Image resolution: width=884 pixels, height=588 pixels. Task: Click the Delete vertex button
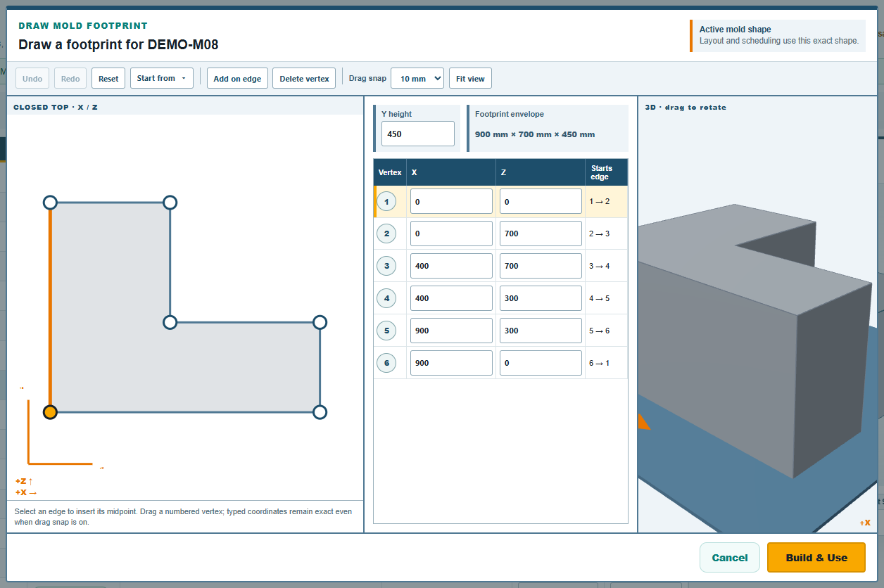click(x=304, y=78)
